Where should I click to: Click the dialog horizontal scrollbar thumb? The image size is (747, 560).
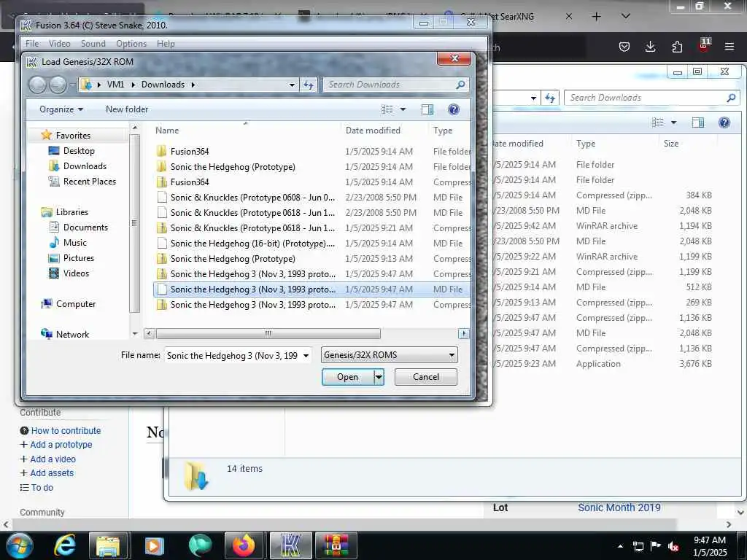(268, 334)
